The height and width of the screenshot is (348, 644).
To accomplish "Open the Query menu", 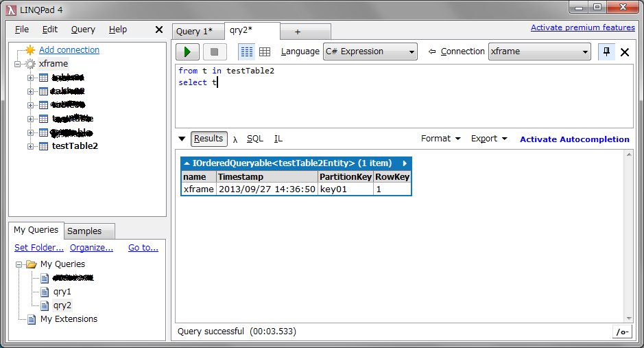I will pyautogui.click(x=83, y=30).
